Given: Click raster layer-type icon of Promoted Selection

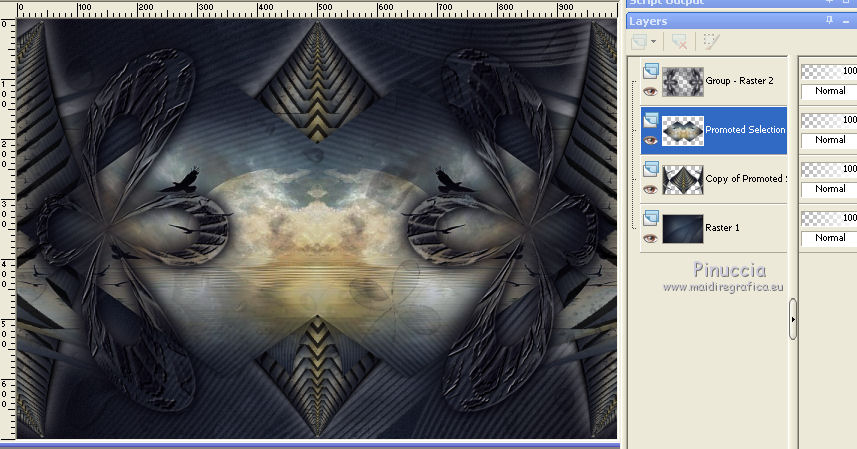Looking at the screenshot, I should [650, 120].
